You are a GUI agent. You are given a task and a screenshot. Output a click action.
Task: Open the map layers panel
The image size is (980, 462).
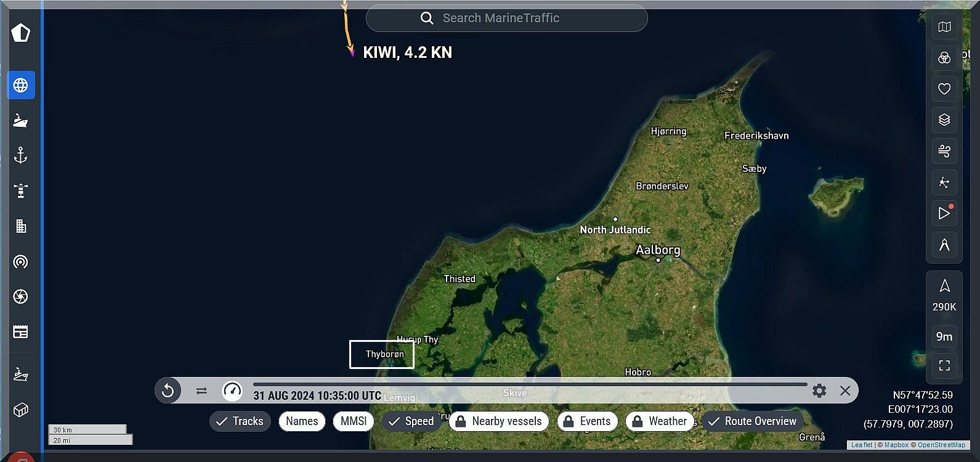pyautogui.click(x=944, y=120)
